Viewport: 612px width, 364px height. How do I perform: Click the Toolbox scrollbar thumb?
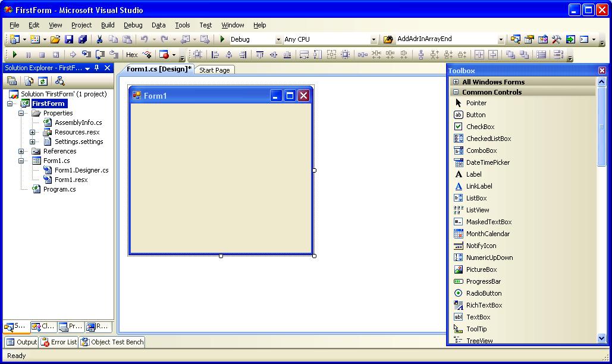(x=601, y=127)
